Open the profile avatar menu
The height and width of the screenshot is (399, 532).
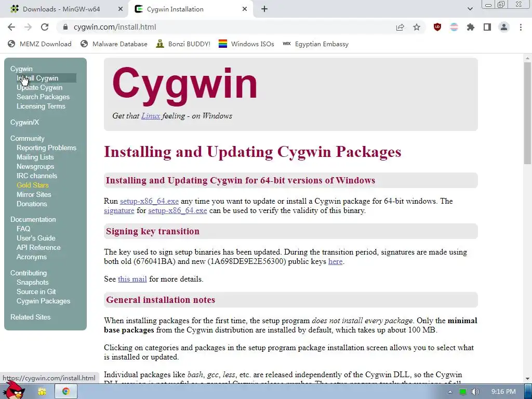pos(504,27)
